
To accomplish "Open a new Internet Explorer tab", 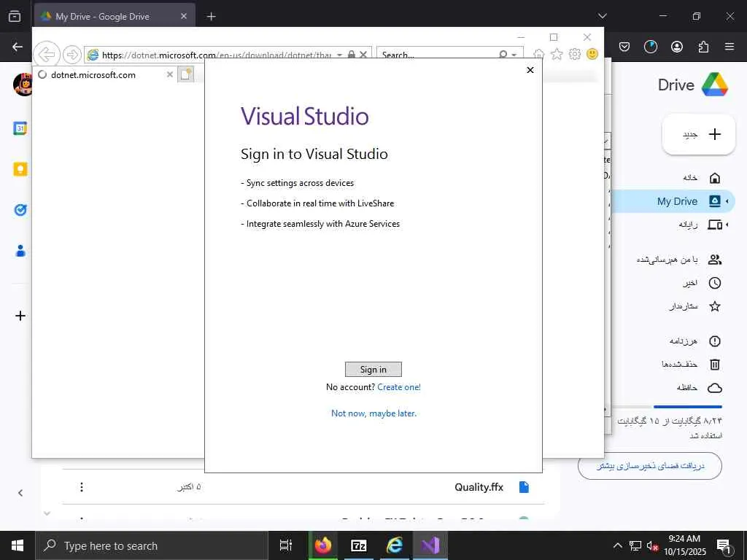I will pyautogui.click(x=186, y=74).
